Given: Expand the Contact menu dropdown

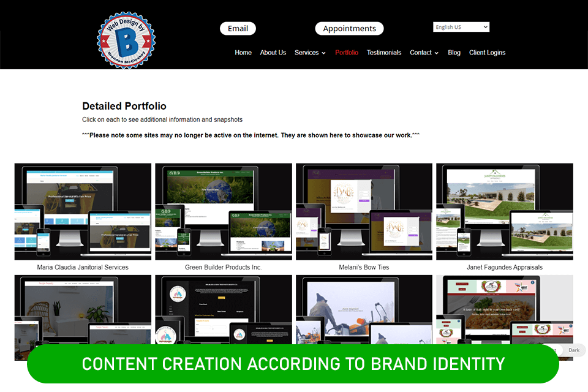Looking at the screenshot, I should (424, 53).
